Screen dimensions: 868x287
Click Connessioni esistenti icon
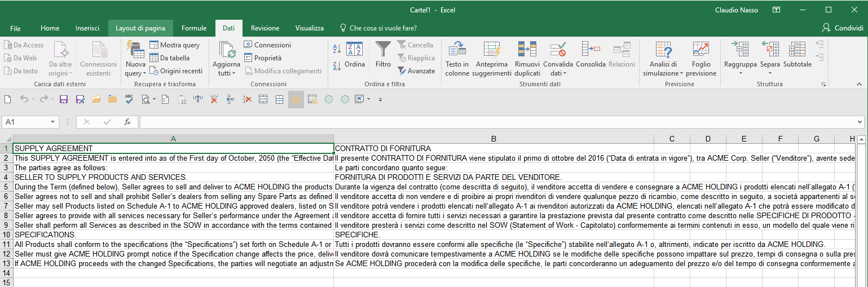(99, 49)
